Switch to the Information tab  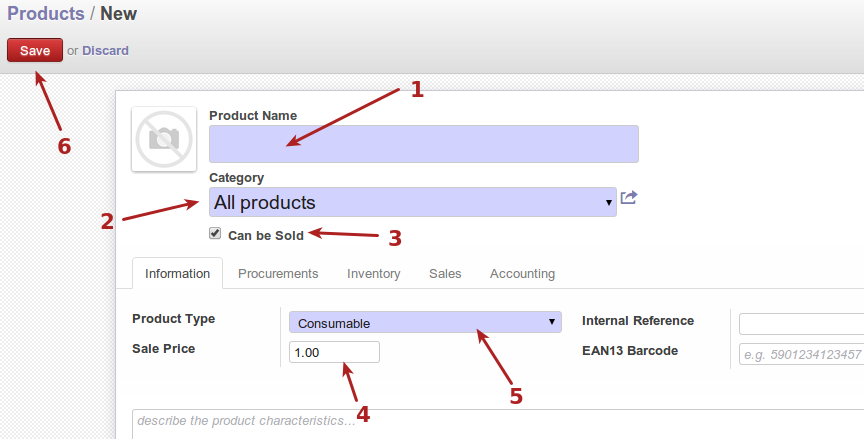click(x=177, y=273)
